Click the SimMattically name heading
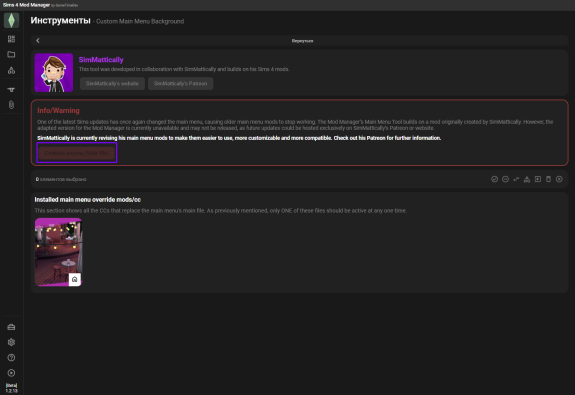This screenshot has height=395, width=575. coord(101,60)
